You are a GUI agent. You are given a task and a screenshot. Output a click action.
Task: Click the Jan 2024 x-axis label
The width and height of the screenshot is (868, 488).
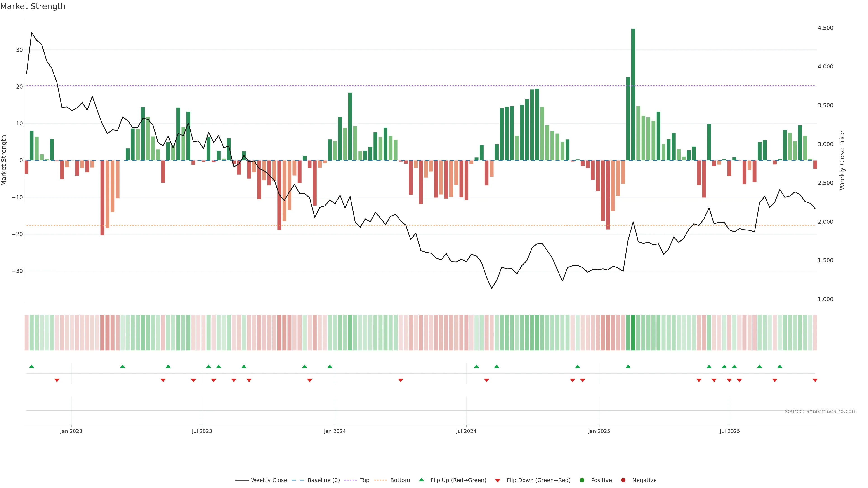point(335,431)
